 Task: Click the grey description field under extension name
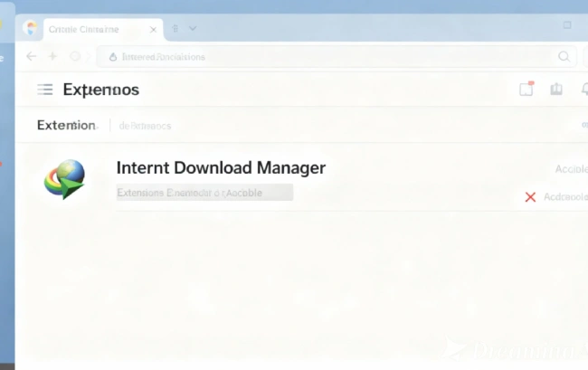(x=204, y=193)
